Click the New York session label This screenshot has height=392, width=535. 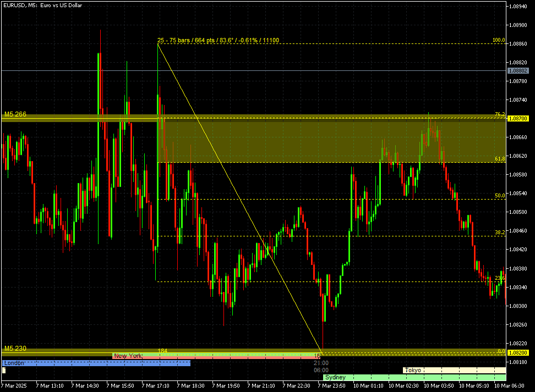128,356
